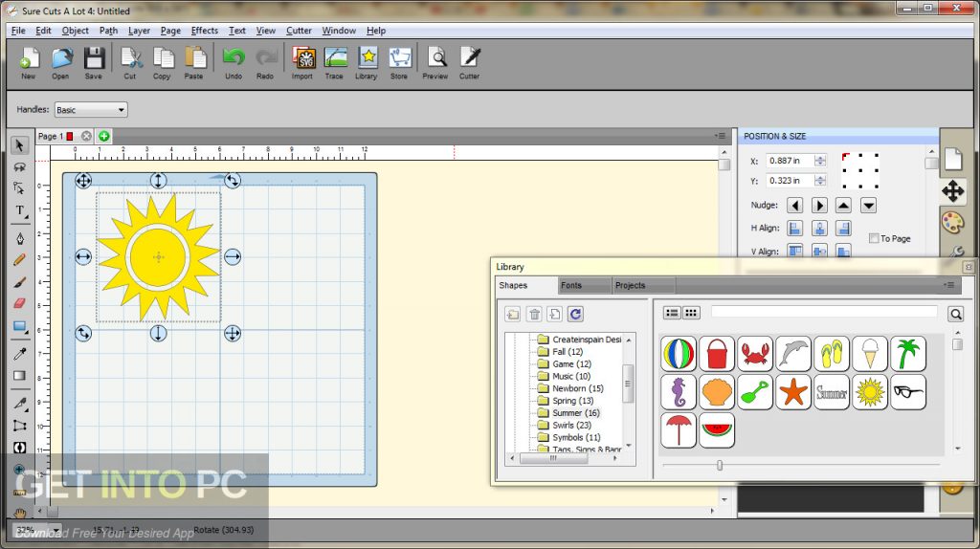Adjust the library thumbnail size slider
Viewport: 980px width, 549px height.
point(720,466)
